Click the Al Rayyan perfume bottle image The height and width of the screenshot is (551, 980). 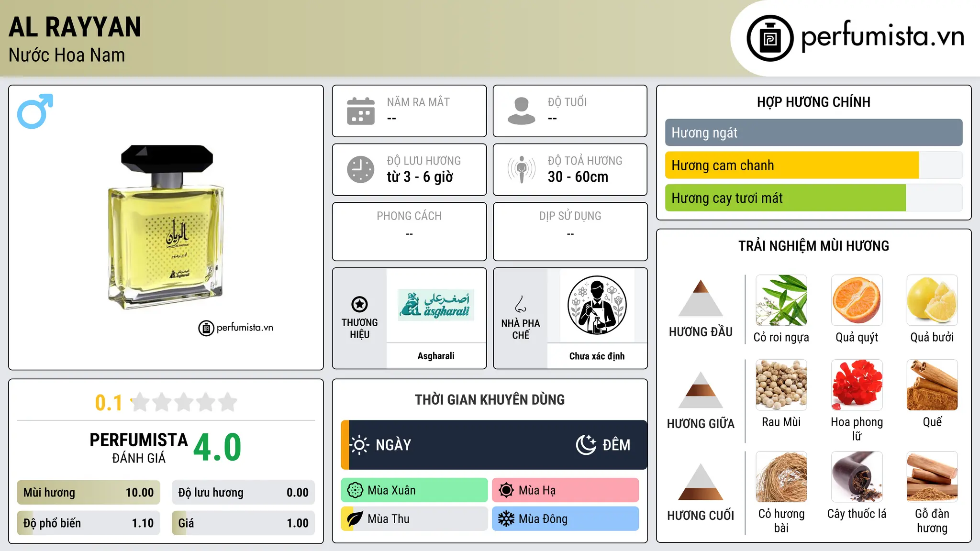[x=166, y=227]
